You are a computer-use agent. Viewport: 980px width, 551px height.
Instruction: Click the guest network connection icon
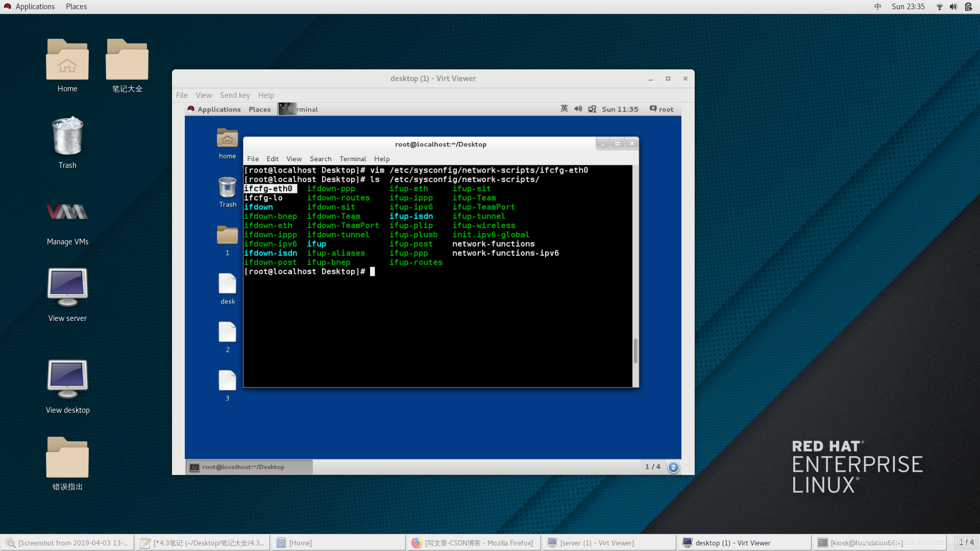592,109
